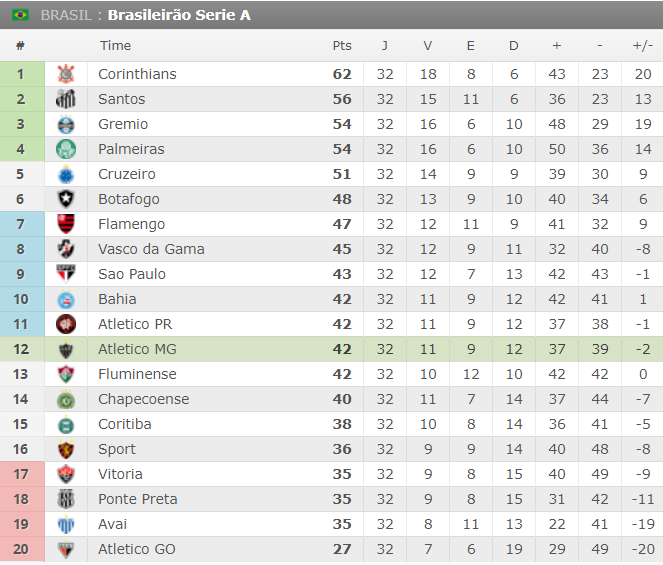Image resolution: width=663 pixels, height=565 pixels.
Task: Click the Brazil flag icon
Action: [x=20, y=15]
